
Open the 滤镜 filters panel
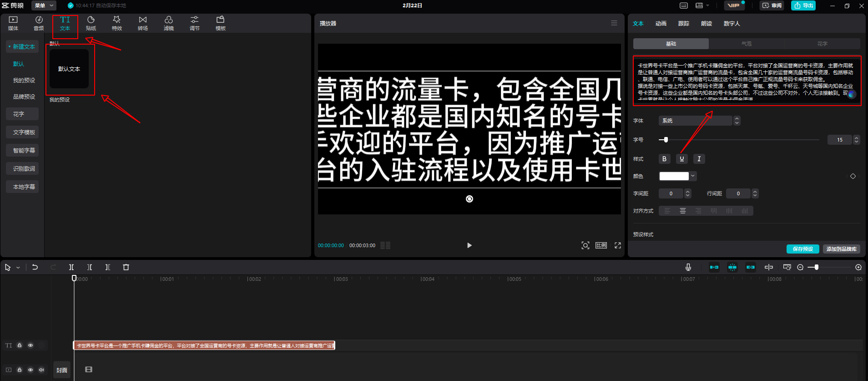click(x=169, y=23)
